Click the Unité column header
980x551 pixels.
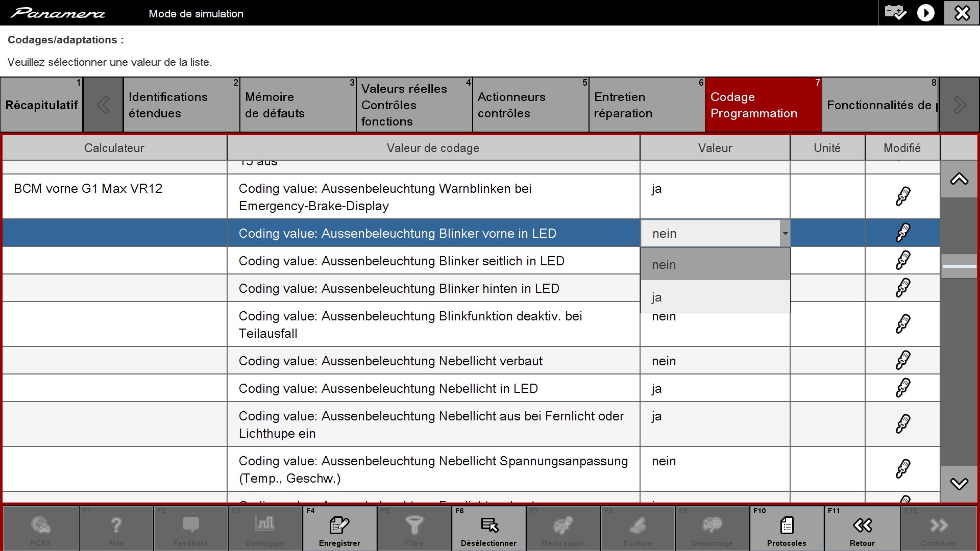click(827, 148)
